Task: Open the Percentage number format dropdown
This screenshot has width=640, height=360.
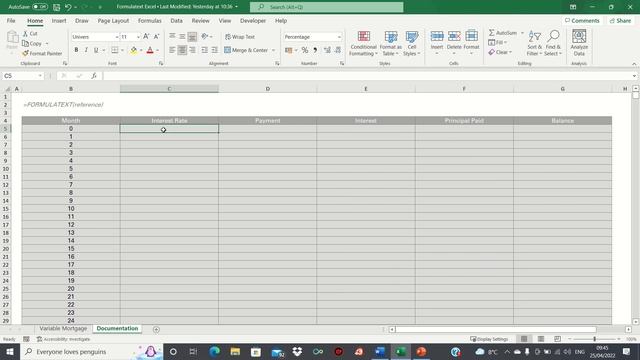Action: [x=339, y=37]
